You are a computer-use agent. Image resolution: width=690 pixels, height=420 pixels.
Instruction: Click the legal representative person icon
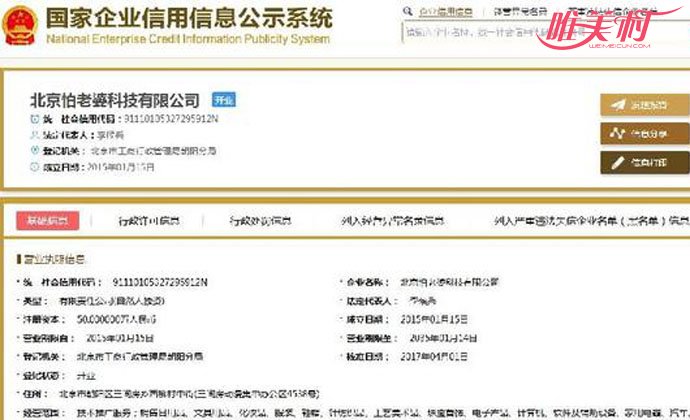click(x=35, y=135)
